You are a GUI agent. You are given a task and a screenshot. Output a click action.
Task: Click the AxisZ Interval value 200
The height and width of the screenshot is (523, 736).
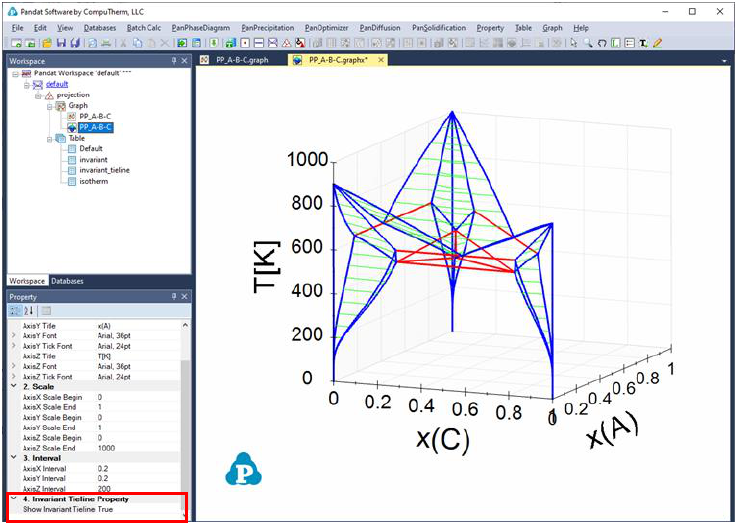(x=103, y=489)
